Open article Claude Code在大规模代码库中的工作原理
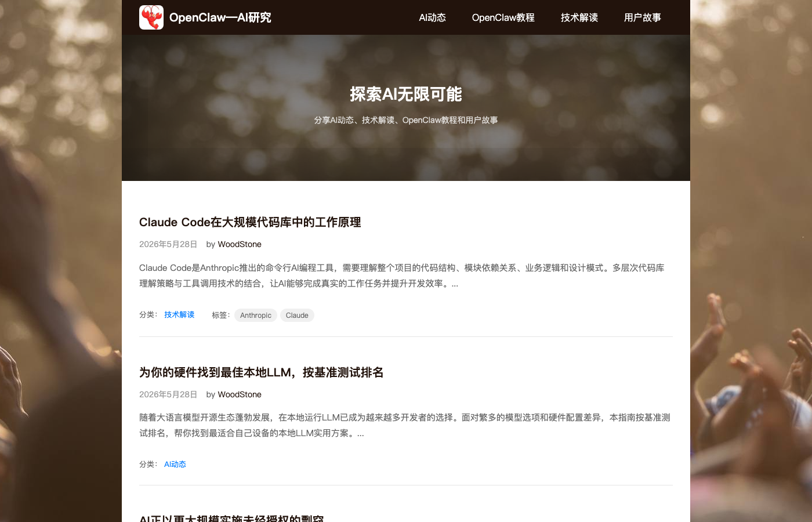 point(250,222)
